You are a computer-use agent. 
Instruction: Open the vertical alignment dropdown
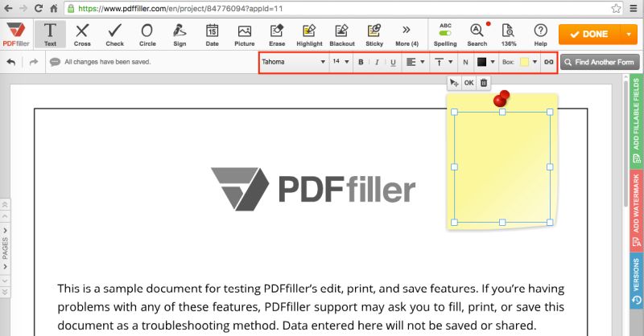click(444, 62)
